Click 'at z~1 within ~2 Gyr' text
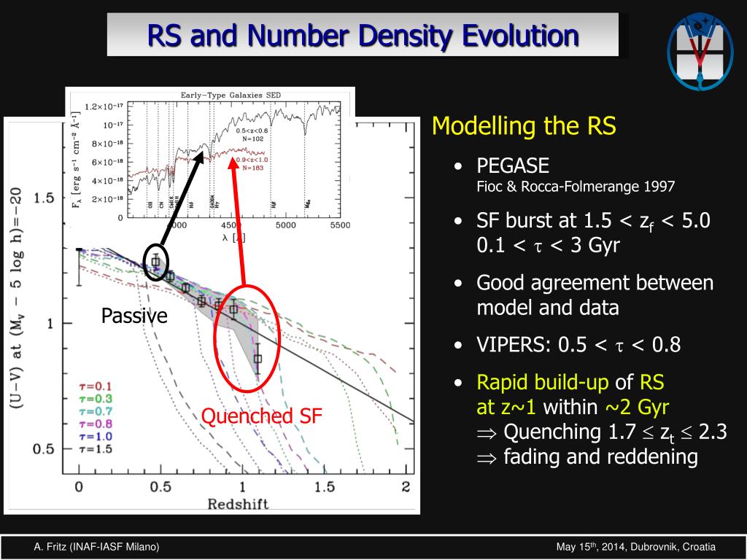 573,407
